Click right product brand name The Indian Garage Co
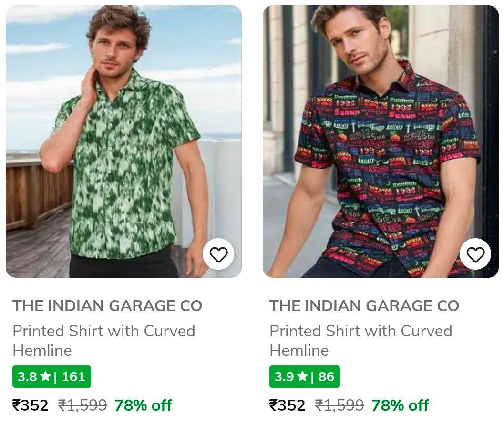This screenshot has height=424, width=504. 364,306
